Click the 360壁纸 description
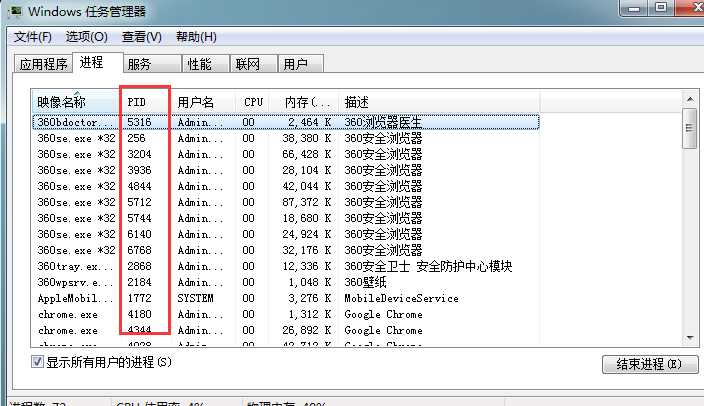 tap(365, 282)
